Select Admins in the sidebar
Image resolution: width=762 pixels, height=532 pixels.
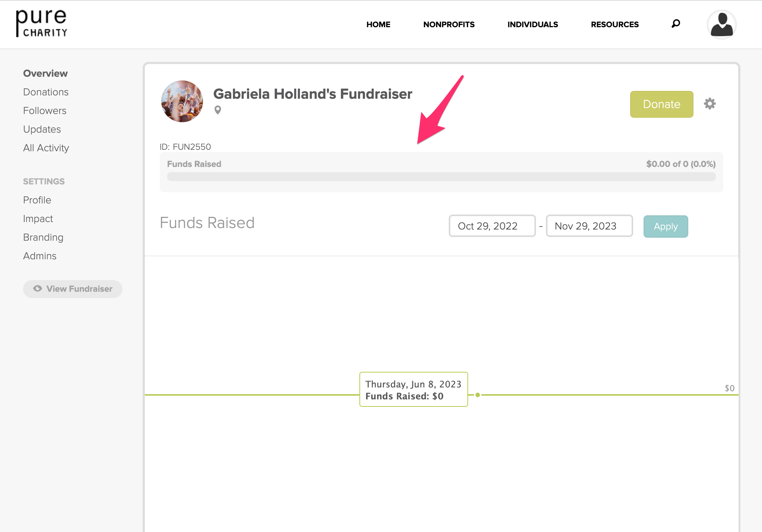coord(40,256)
